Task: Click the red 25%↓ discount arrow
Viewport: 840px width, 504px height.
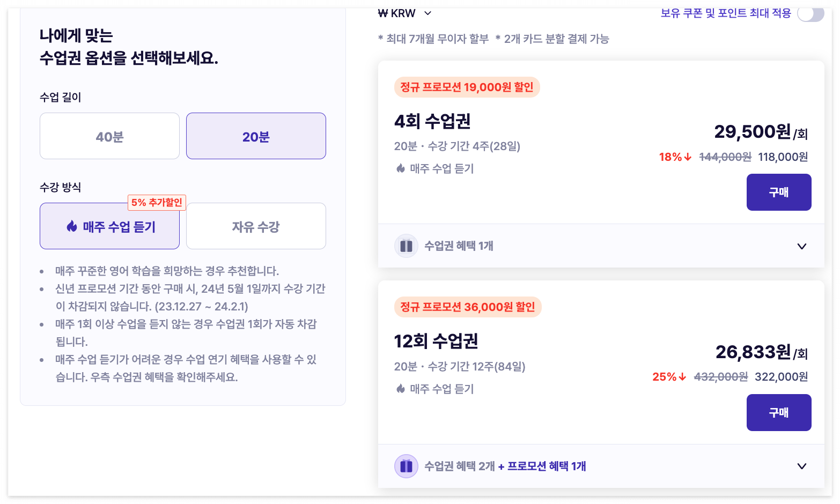Action: [x=668, y=376]
